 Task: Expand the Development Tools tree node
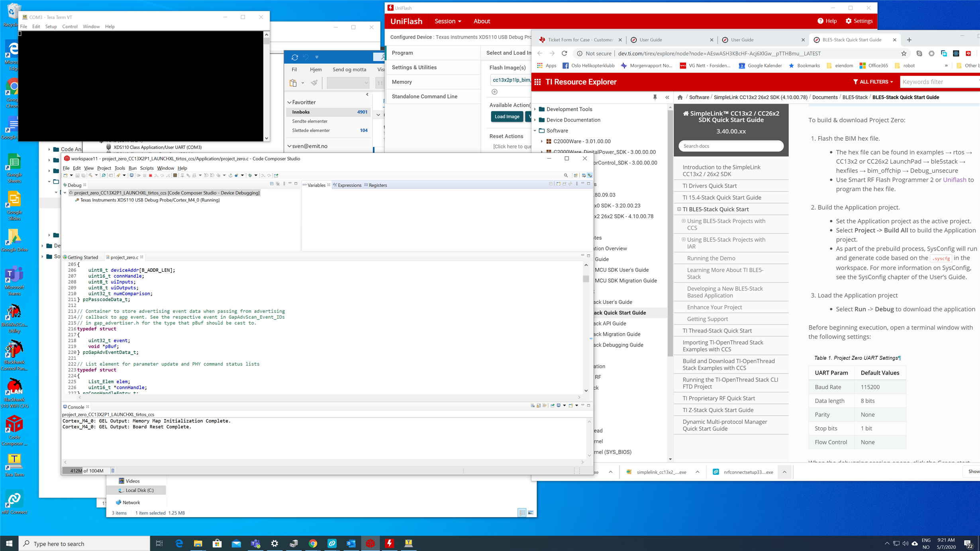[535, 109]
